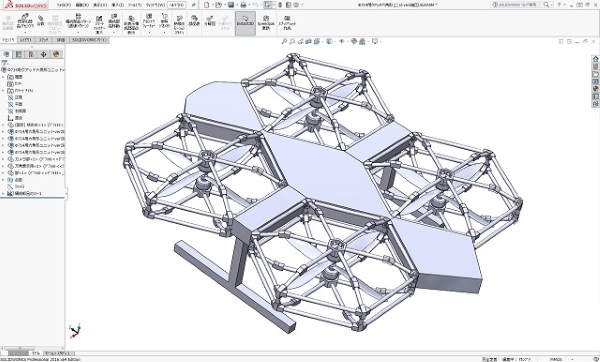This screenshot has height=362, width=600.
Task: Expand the history folder in feature tree
Action: 3,77
